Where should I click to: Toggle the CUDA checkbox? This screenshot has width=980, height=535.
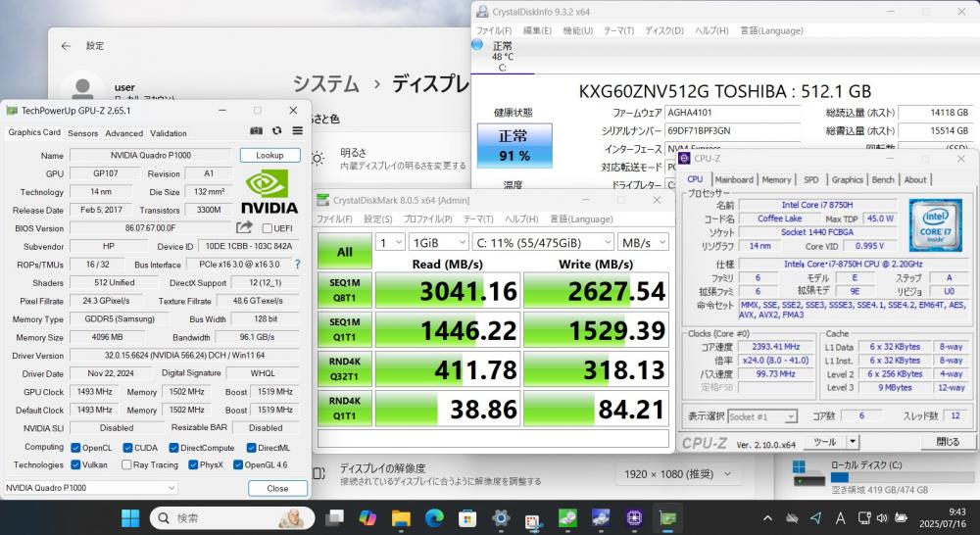[127, 448]
